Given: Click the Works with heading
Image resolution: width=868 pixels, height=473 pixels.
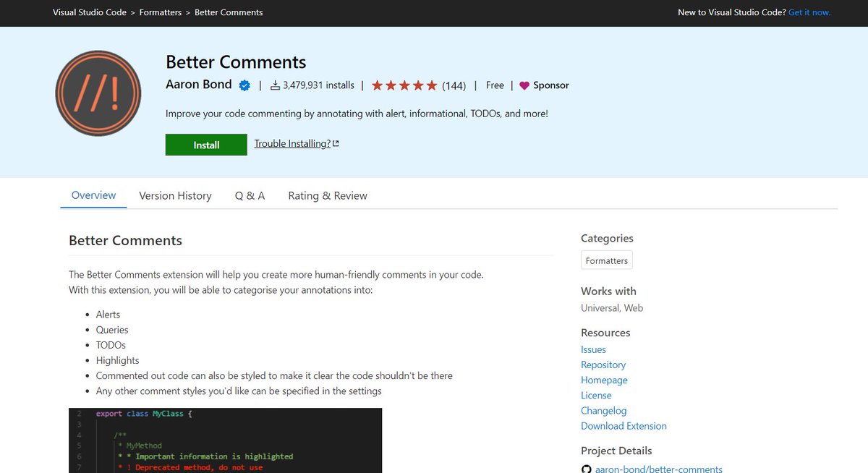Looking at the screenshot, I should (x=608, y=291).
